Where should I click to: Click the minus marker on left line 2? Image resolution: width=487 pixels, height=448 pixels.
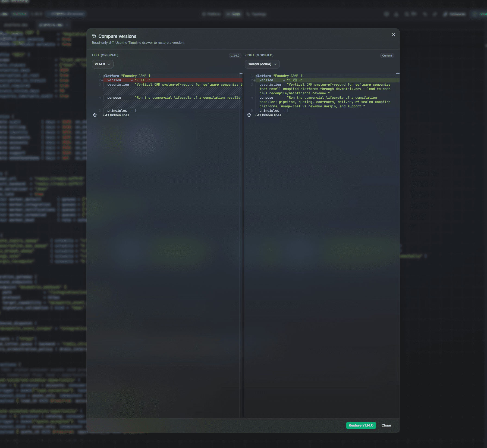pos(102,80)
